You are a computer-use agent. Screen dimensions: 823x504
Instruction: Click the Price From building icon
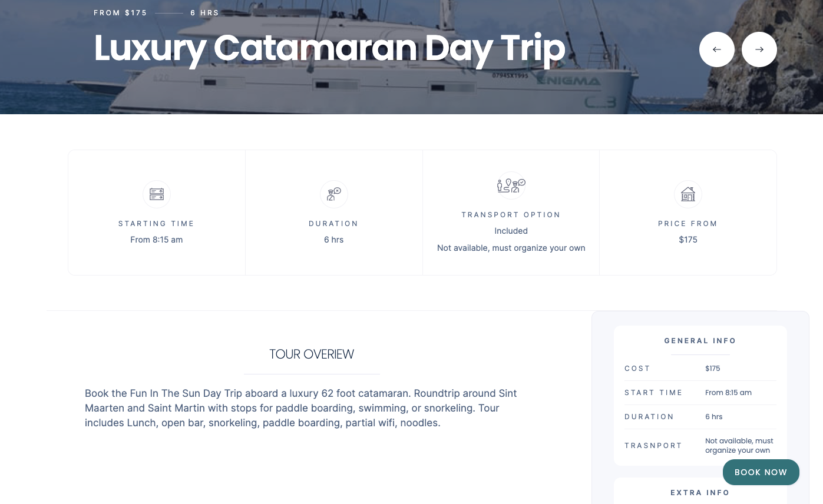(688, 194)
